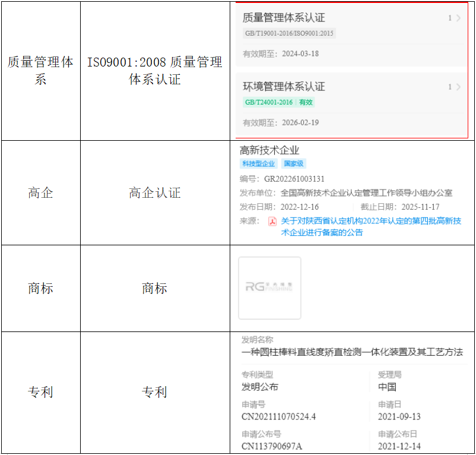Image resolution: width=476 pixels, height=455 pixels.
Task: Click the 申请日 value 2021-09-13
Action: pos(399,417)
